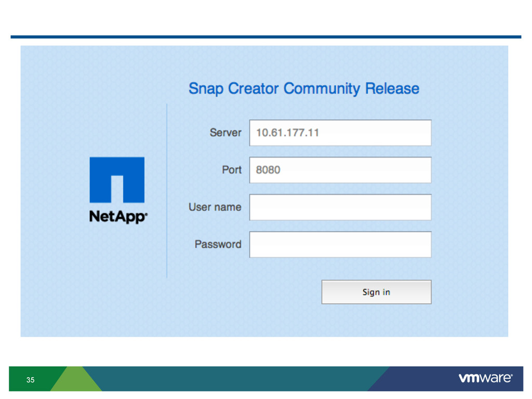Click the Server label text
This screenshot has width=532, height=399.
(x=225, y=132)
